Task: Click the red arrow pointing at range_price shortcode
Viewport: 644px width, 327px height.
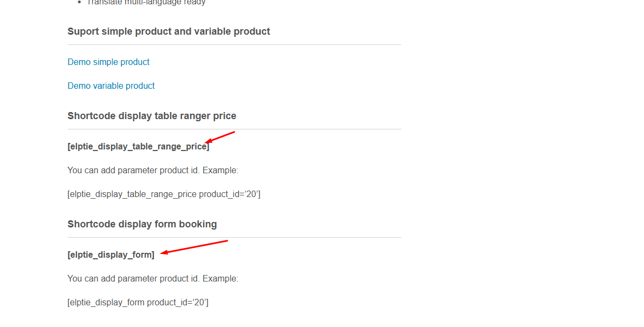Action: click(220, 138)
